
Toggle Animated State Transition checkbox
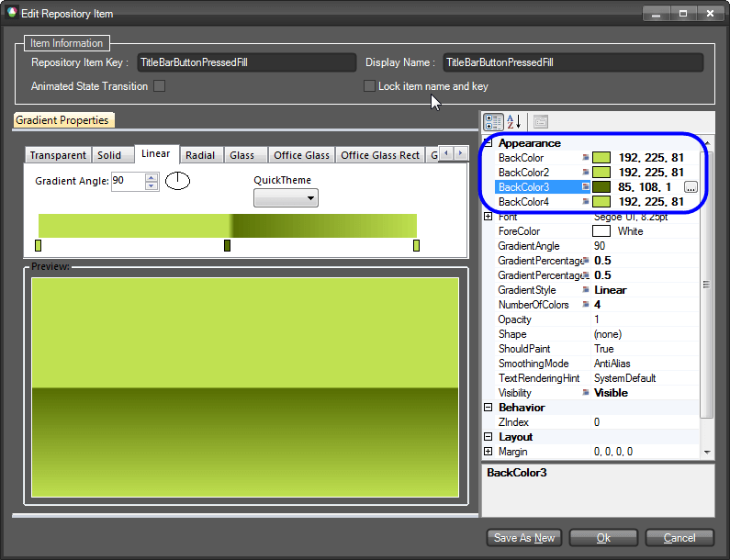[159, 86]
